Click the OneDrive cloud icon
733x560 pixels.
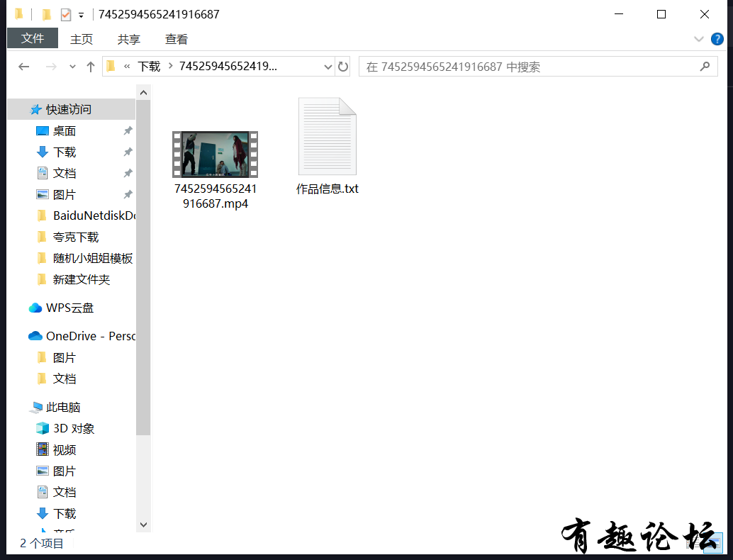[35, 336]
